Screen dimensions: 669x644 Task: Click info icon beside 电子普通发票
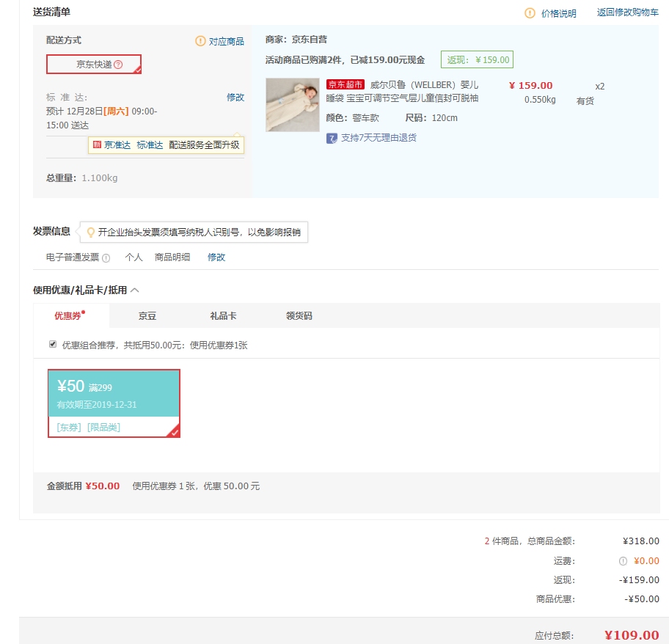[106, 258]
